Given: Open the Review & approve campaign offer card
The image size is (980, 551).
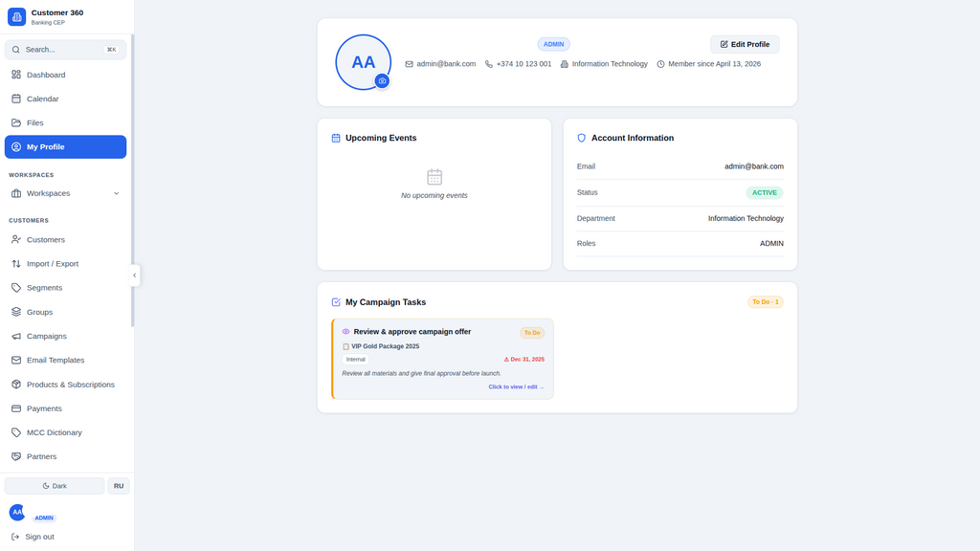Looking at the screenshot, I should pos(442,360).
